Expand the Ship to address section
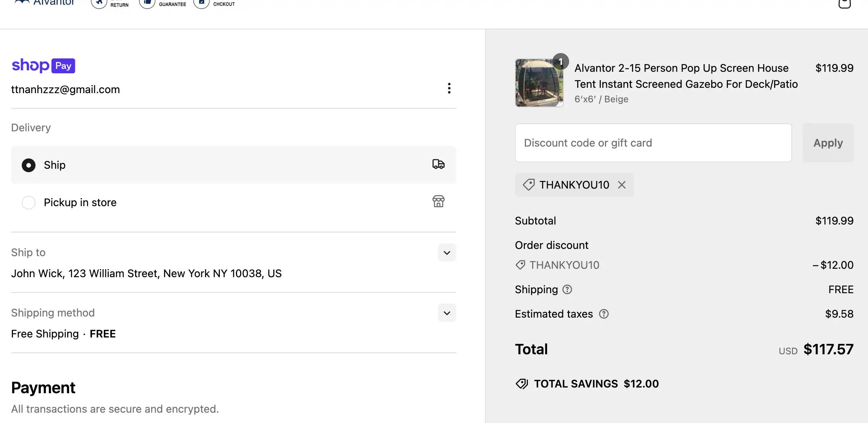Viewport: 868px width, 423px height. (x=447, y=253)
